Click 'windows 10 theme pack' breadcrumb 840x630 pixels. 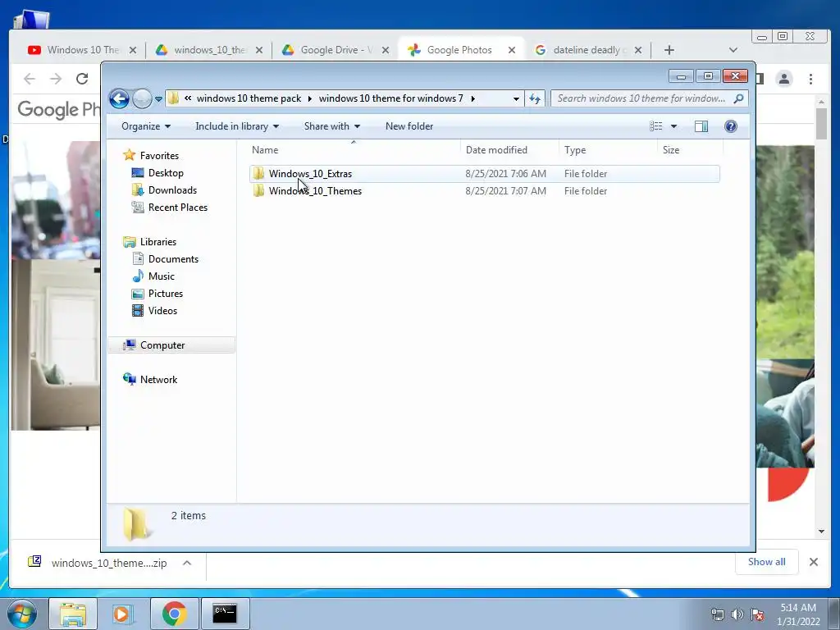point(249,98)
